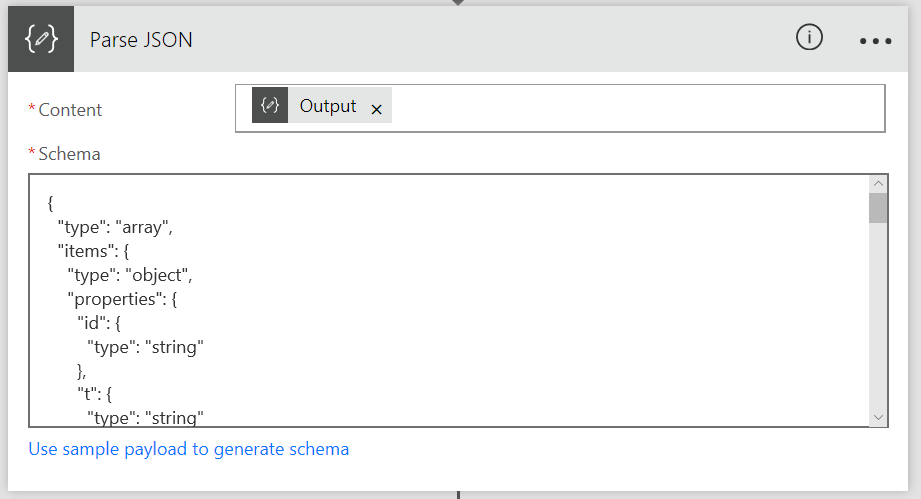This screenshot has width=921, height=499.
Task: Open the info icon in header
Action: pos(809,38)
